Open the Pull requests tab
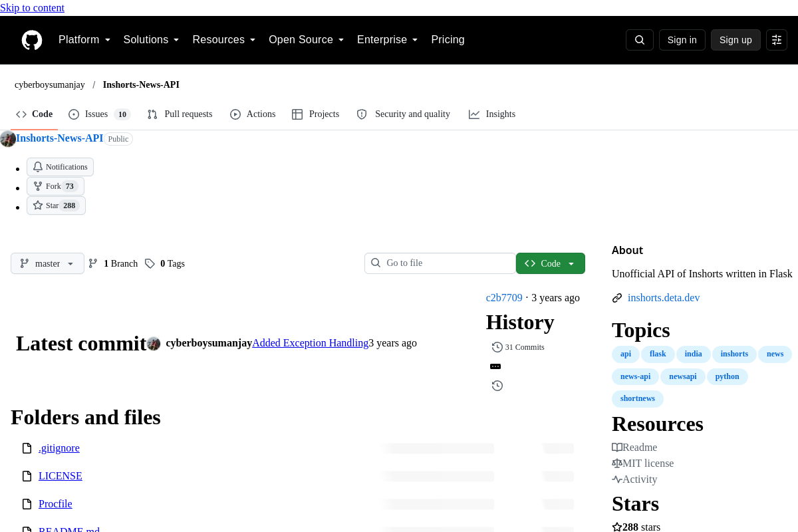798x532 pixels. coord(180,114)
